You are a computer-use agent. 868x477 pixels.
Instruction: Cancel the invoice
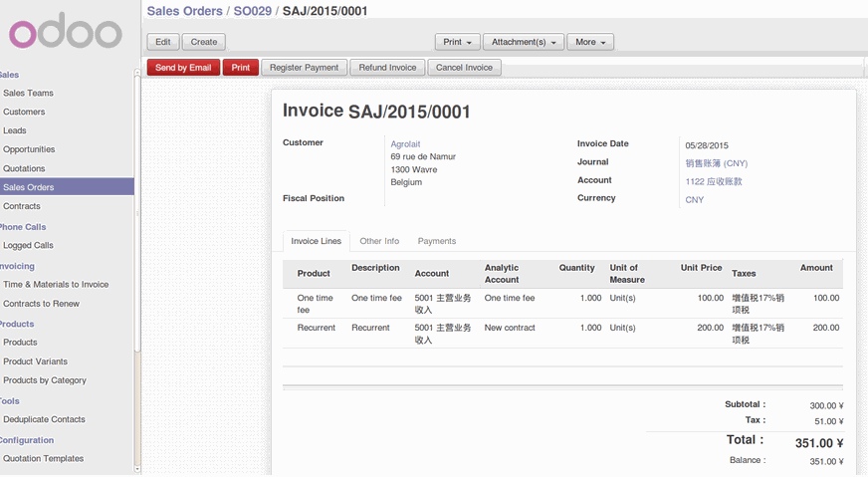coord(464,68)
